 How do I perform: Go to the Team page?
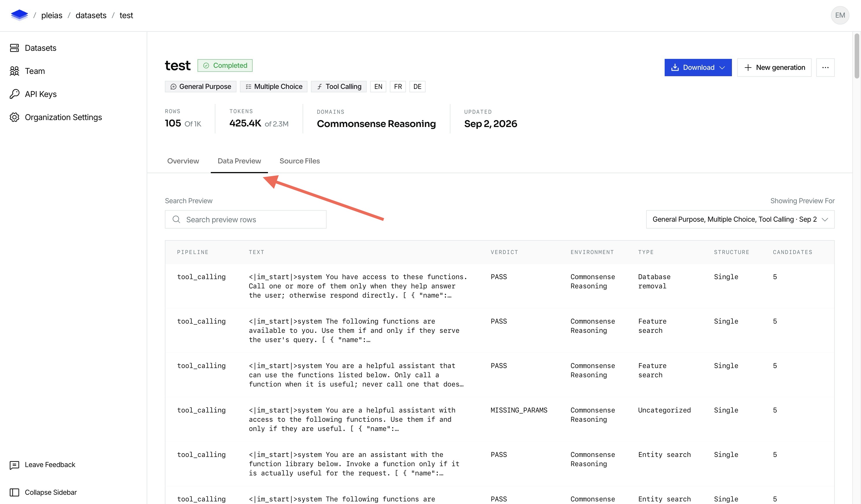pyautogui.click(x=27, y=71)
